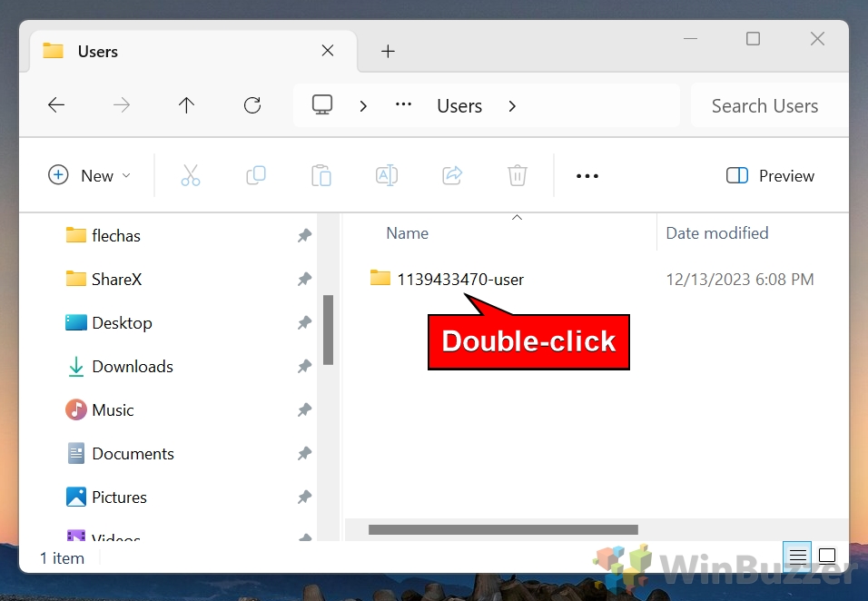This screenshot has width=868, height=601.
Task: Open flechas in the sidebar
Action: coord(115,236)
